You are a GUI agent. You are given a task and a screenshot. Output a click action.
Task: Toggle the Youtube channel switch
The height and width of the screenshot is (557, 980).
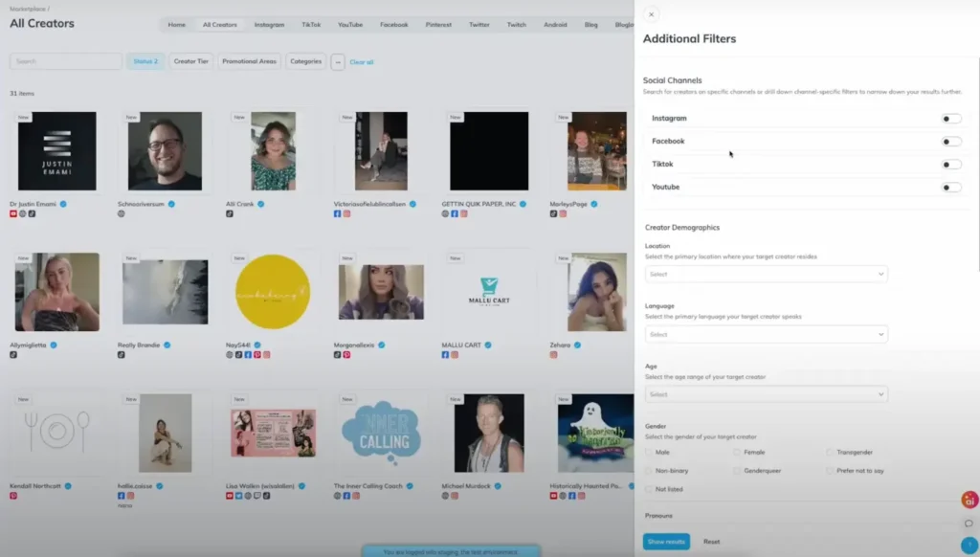click(x=950, y=188)
